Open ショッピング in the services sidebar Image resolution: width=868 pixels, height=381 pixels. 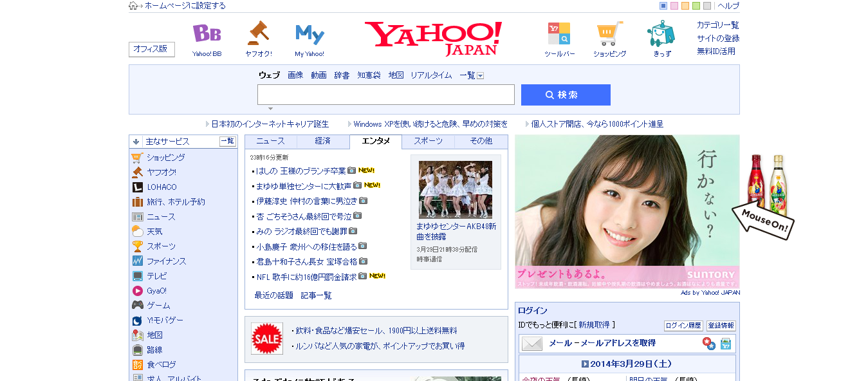[165, 157]
